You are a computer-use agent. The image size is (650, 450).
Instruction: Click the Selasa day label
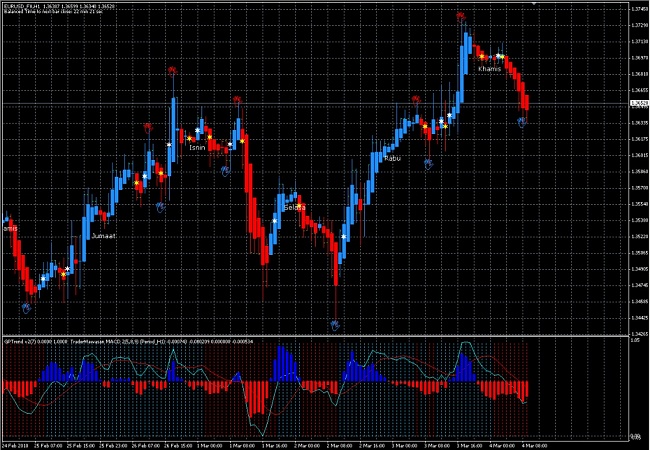coord(294,208)
